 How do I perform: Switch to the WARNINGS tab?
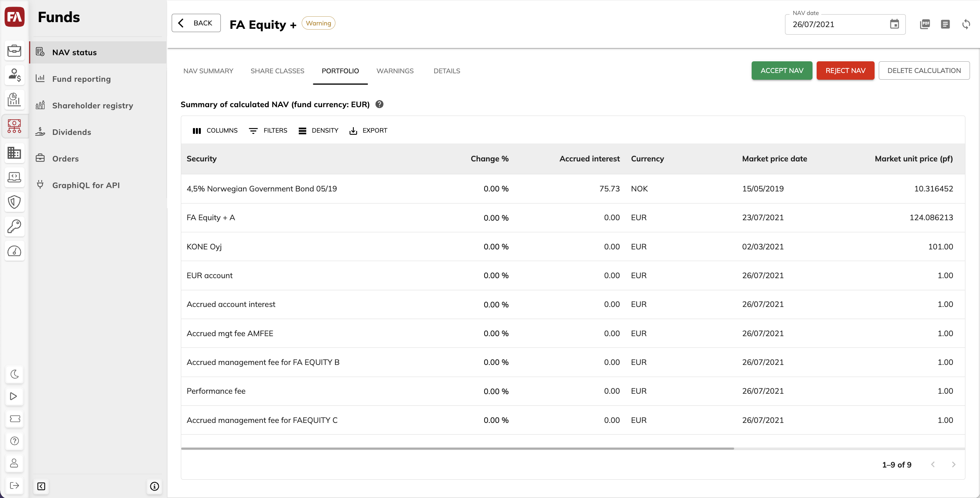pos(395,70)
